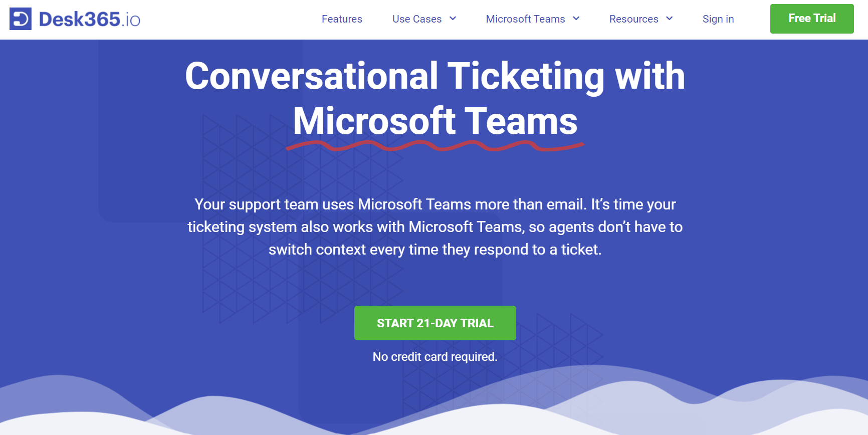Open homepage via Desk365.io logo text

point(89,19)
